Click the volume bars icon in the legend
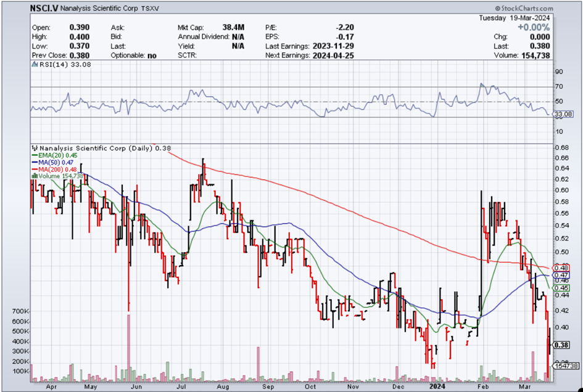This screenshot has height=392, width=583. (x=35, y=176)
